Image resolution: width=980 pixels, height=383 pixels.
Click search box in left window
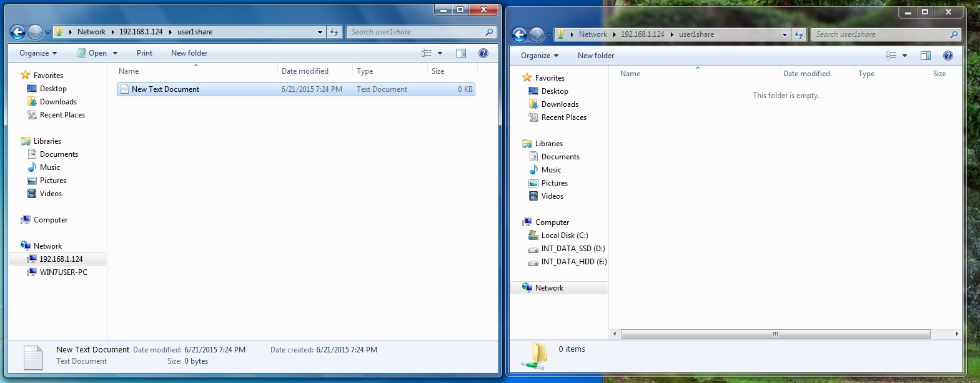pos(422,32)
